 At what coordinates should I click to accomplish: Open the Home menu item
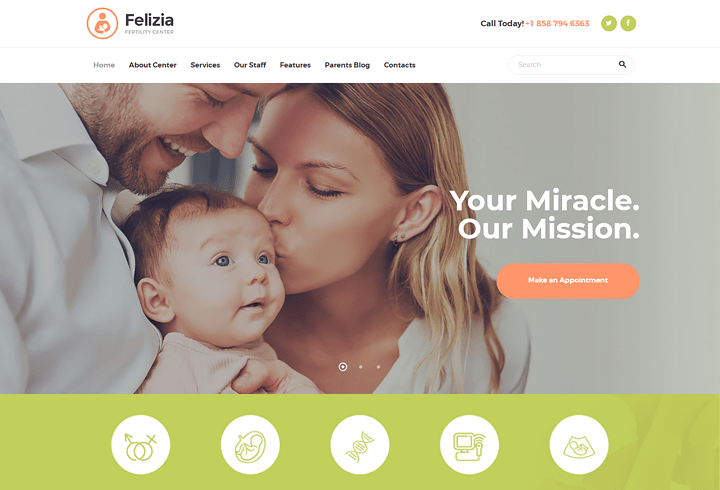104,65
